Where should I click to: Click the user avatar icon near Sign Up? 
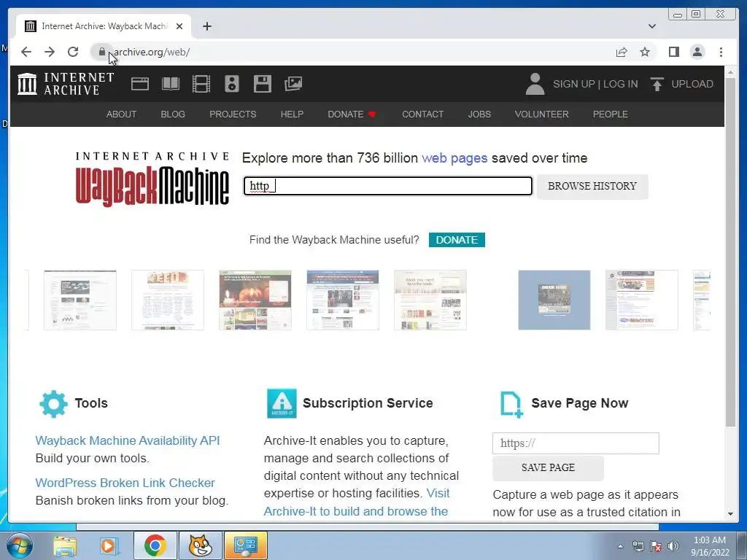tap(535, 84)
